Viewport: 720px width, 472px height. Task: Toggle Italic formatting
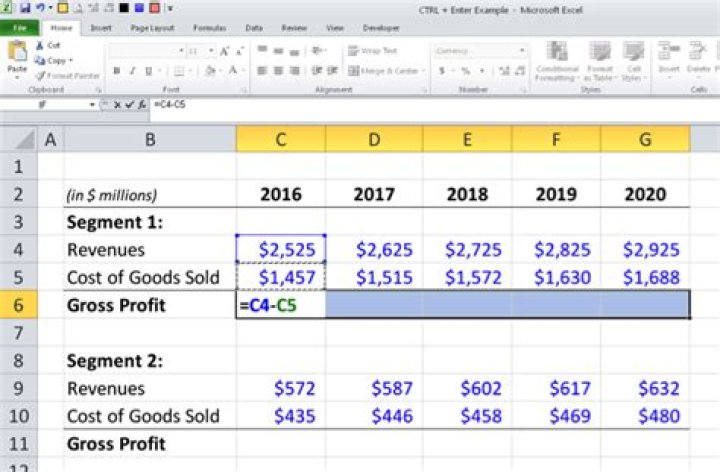(x=132, y=71)
